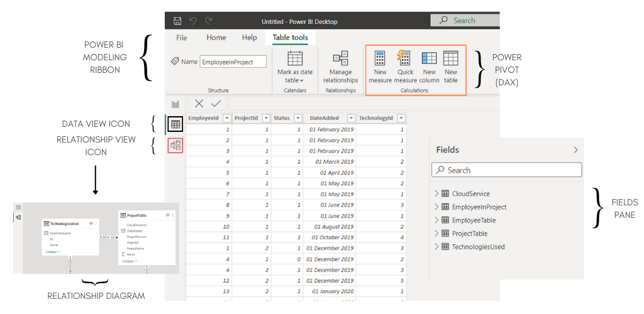
Task: Open Manage relationships
Action: [340, 67]
